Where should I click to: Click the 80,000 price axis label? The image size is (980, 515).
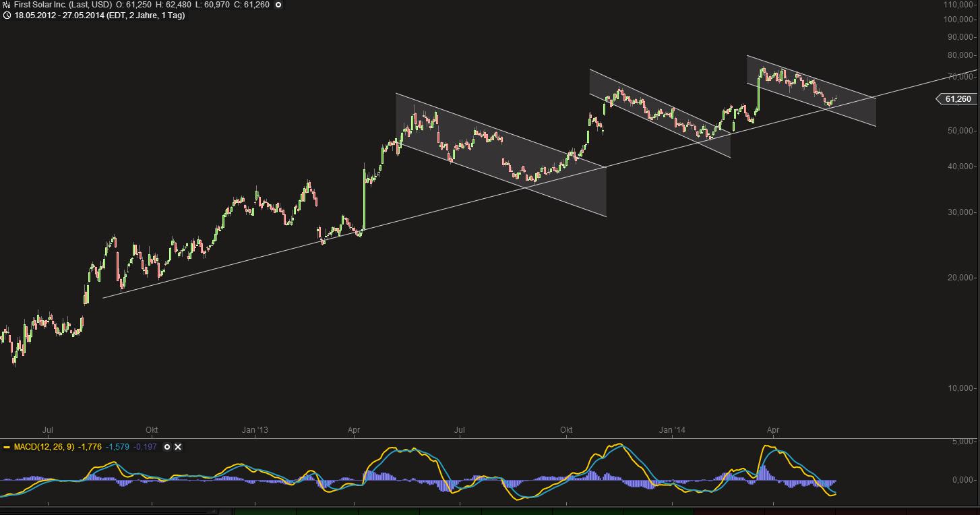pyautogui.click(x=961, y=55)
